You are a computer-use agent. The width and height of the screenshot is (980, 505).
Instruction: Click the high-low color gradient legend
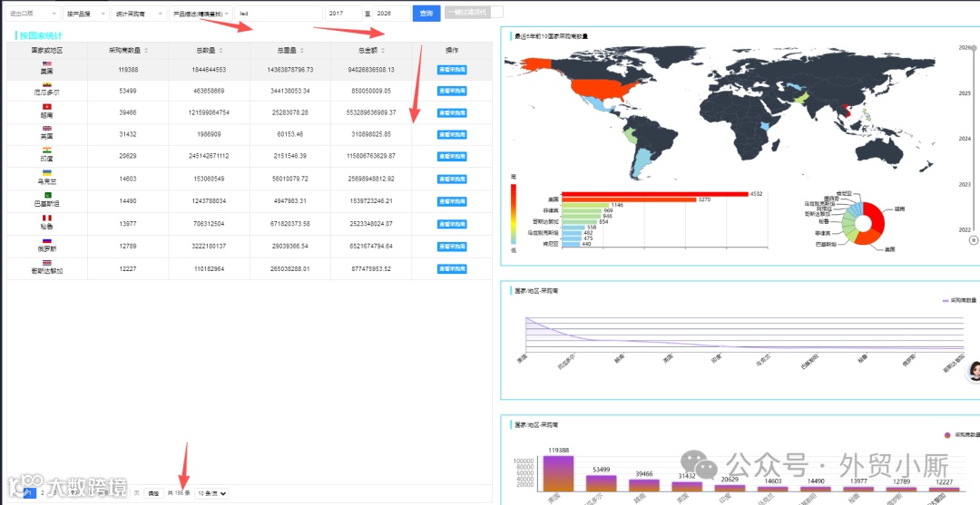pyautogui.click(x=513, y=213)
